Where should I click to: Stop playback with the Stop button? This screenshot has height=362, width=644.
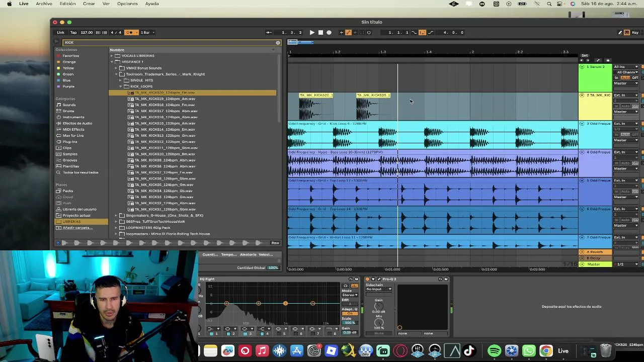tap(320, 32)
